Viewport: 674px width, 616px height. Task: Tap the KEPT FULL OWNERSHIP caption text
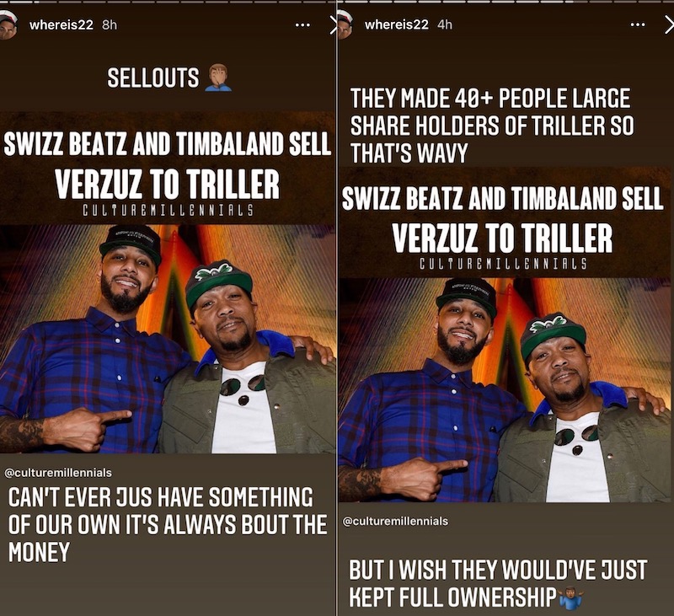[452, 597]
